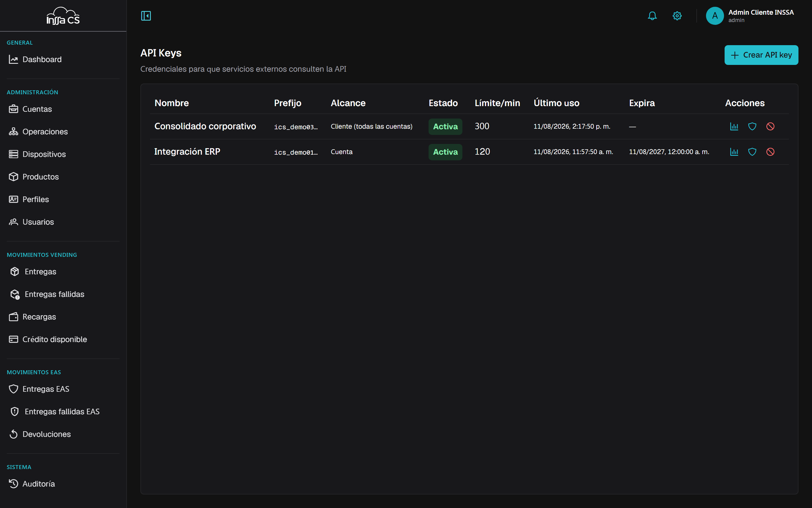Click the Límite/min column header
This screenshot has width=812, height=508.
pyautogui.click(x=497, y=103)
